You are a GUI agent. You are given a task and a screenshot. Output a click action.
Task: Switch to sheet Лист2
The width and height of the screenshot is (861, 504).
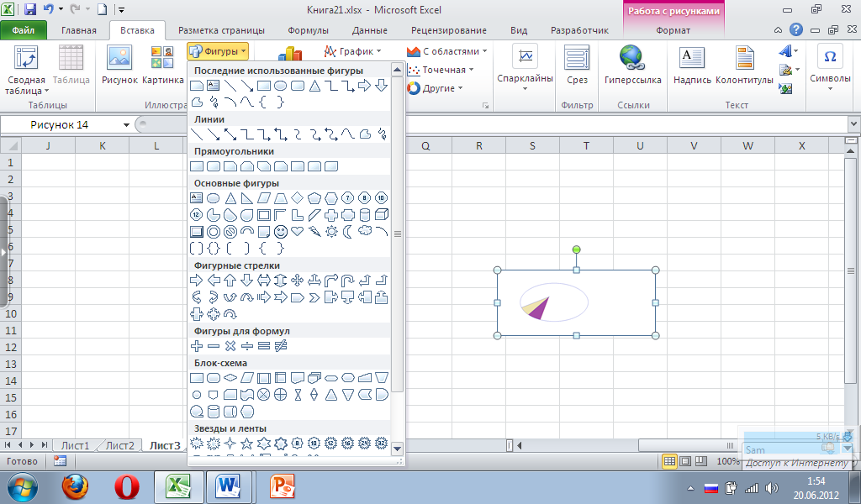point(119,445)
